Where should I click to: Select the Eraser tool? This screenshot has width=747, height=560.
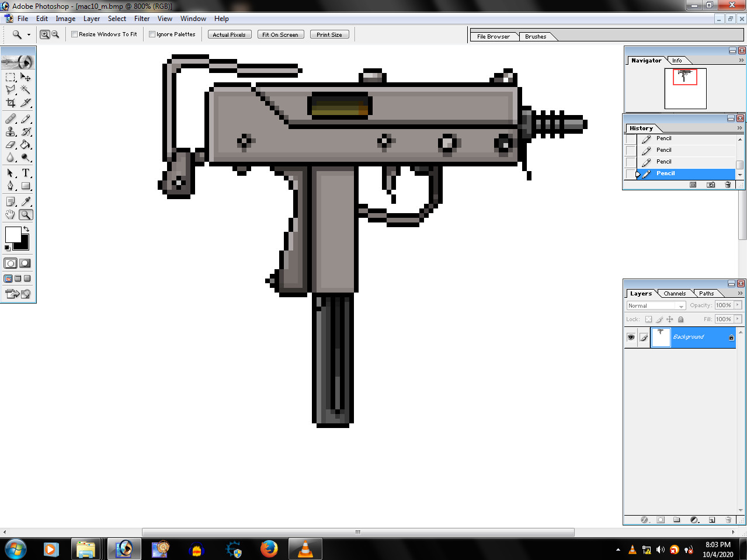tap(10, 145)
